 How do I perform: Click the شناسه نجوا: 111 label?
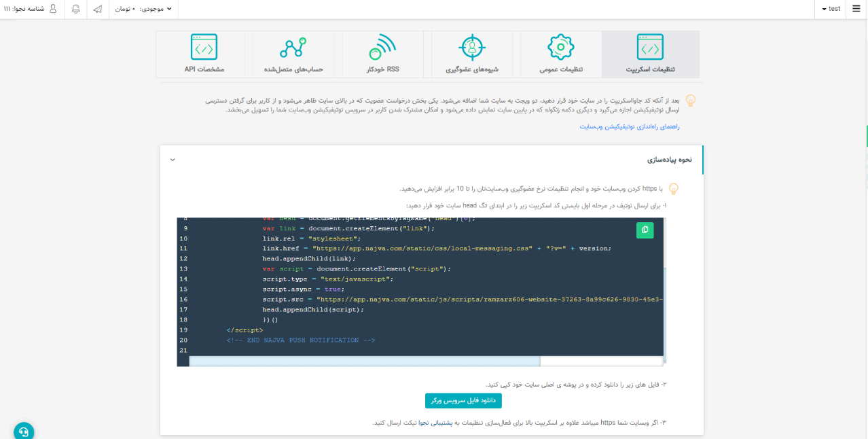click(x=24, y=9)
